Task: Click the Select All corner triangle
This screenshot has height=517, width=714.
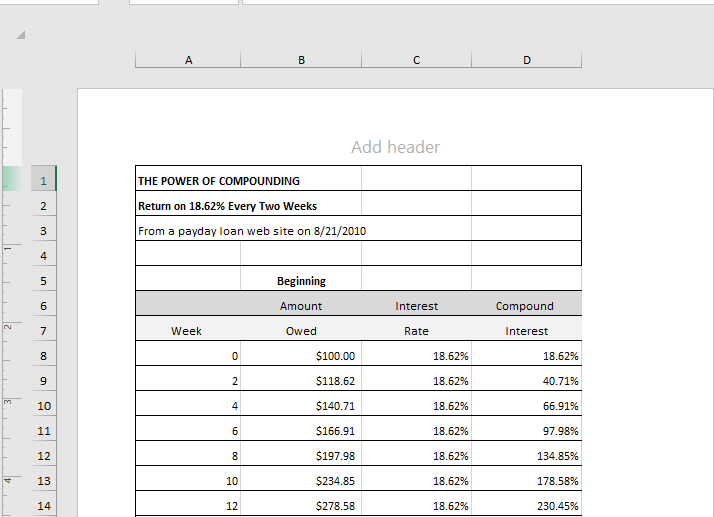Action: [x=21, y=35]
